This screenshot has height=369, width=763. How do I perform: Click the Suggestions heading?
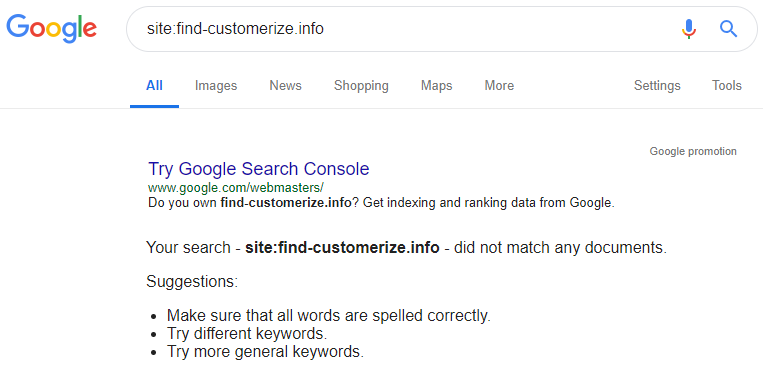tap(192, 282)
